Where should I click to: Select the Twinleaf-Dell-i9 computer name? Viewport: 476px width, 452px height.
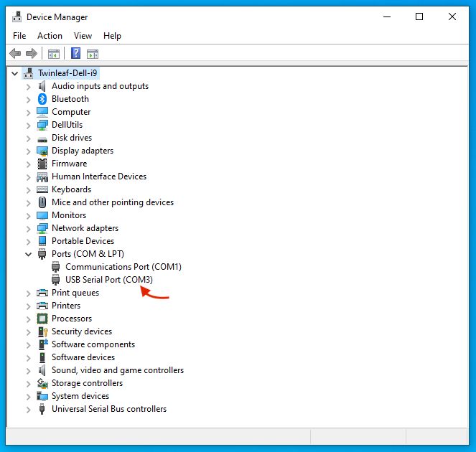pos(67,73)
